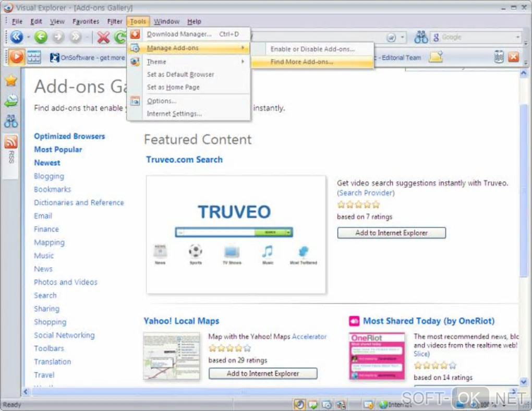
Task: Click the Google search engine icon
Action: coord(436,37)
